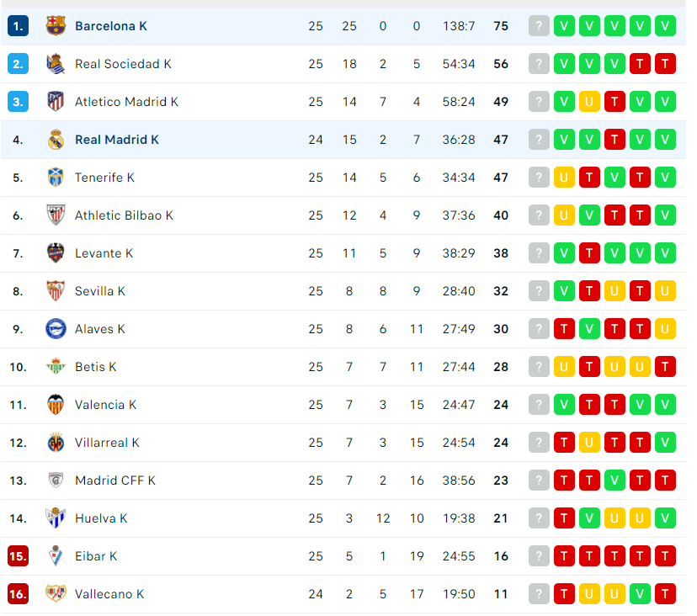Open the Huelva K team name link
This screenshot has width=697, height=616.
tap(101, 518)
